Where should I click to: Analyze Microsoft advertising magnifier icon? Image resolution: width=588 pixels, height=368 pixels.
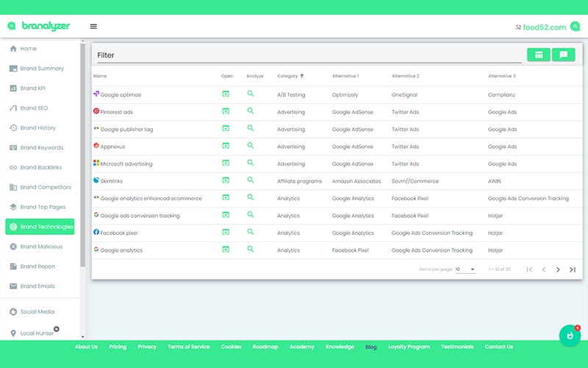251,163
